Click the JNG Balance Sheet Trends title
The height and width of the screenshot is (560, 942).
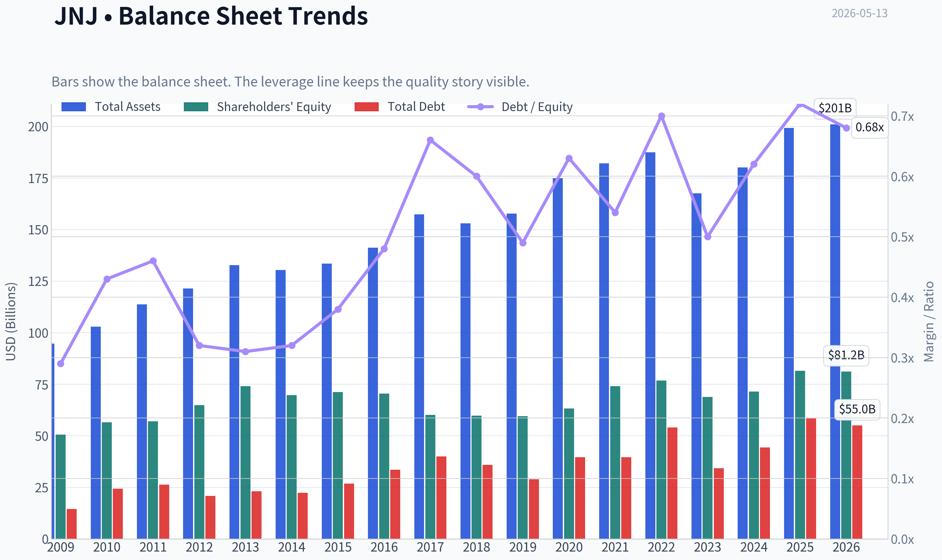click(x=211, y=16)
